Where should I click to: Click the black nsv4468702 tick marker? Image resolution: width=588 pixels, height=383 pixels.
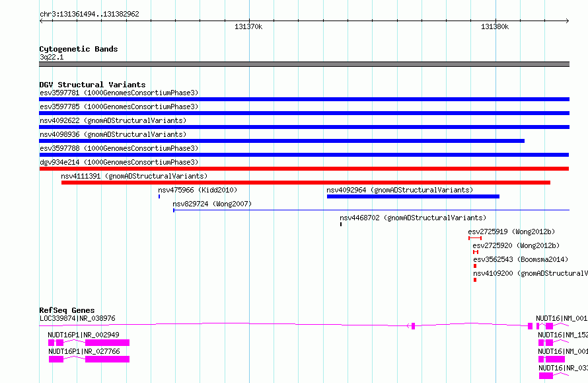341,224
